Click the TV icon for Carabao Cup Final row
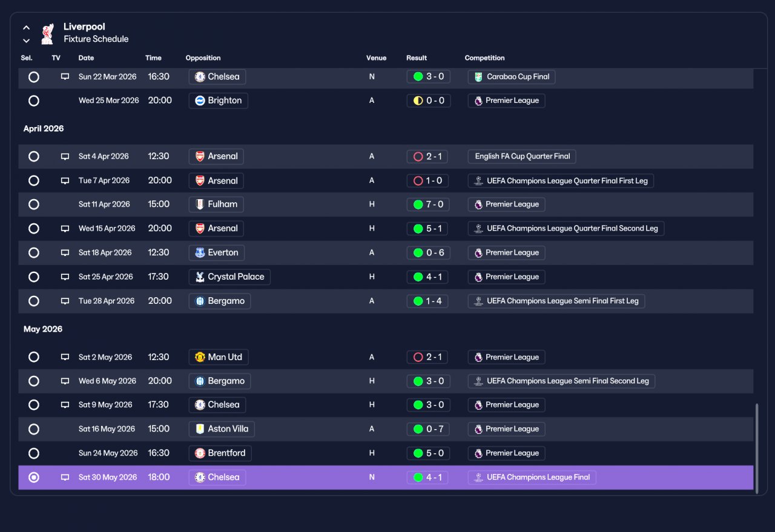 pyautogui.click(x=65, y=77)
